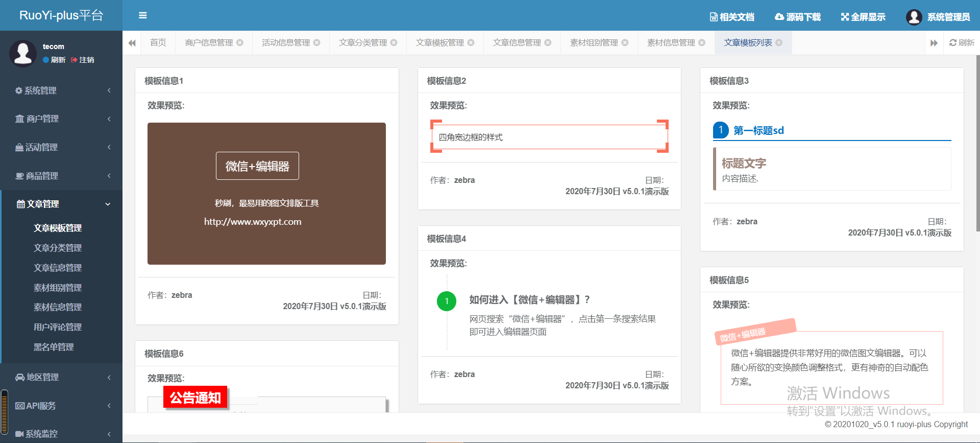Open 相关文档 documentation link

[x=732, y=17]
